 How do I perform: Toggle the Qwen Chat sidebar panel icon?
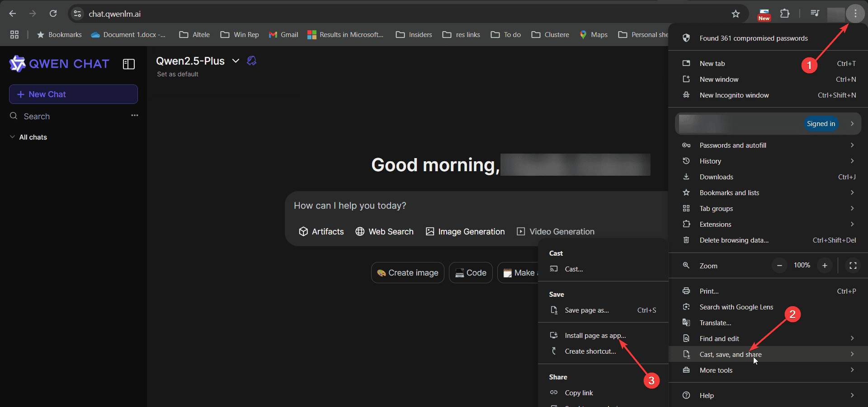(129, 64)
